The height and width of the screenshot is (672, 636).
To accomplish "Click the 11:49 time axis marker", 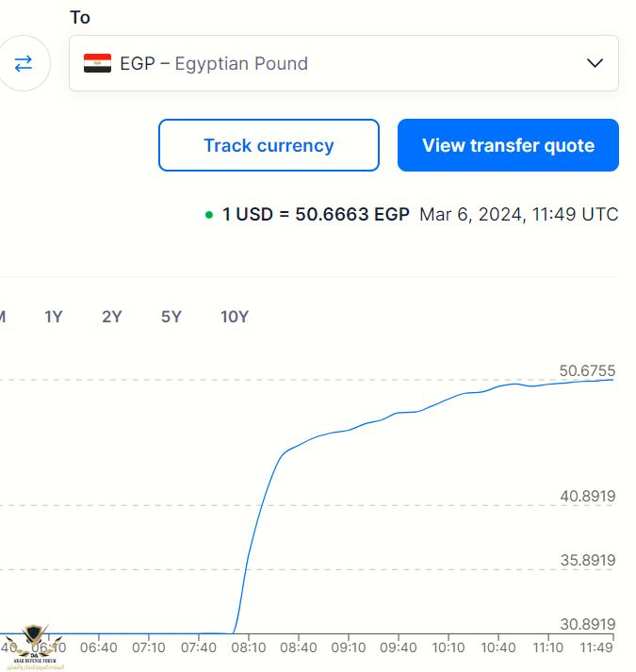I will 597,648.
